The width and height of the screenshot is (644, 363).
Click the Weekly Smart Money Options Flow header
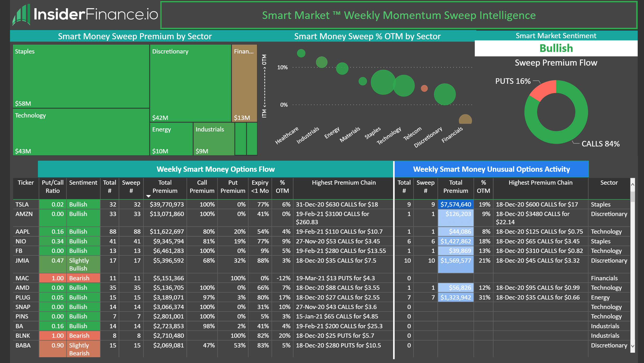pyautogui.click(x=216, y=169)
